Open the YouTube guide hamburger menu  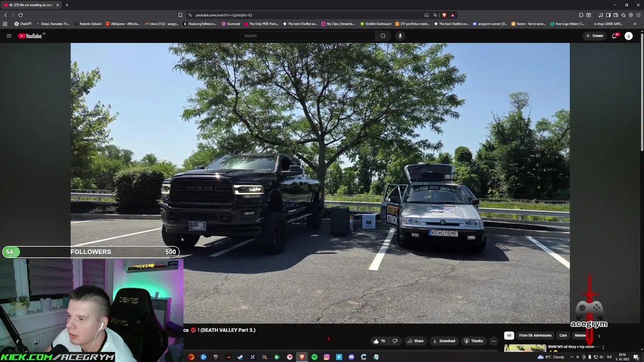(9, 36)
